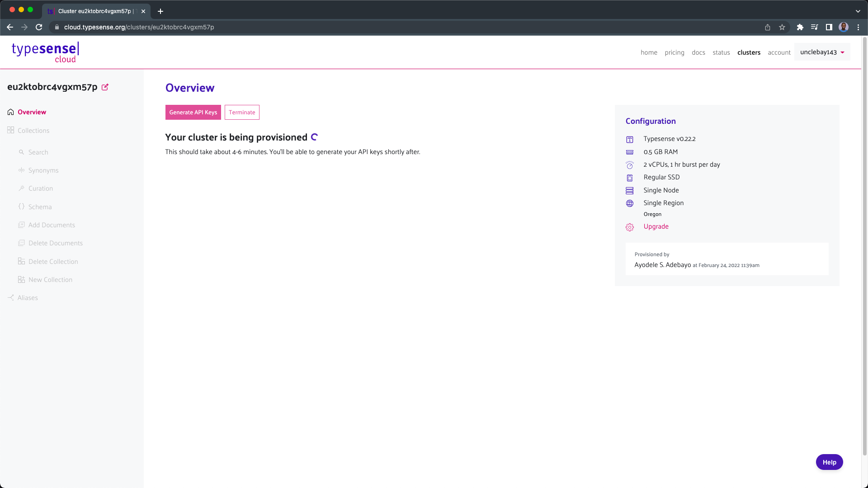This screenshot has height=488, width=868.
Task: Click the Collections grid icon in sidebar
Action: coord(11,130)
